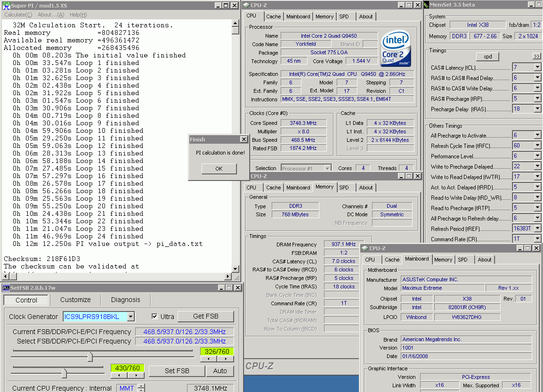Click the DRAM Frequency value 937.1 MHz

click(x=343, y=245)
